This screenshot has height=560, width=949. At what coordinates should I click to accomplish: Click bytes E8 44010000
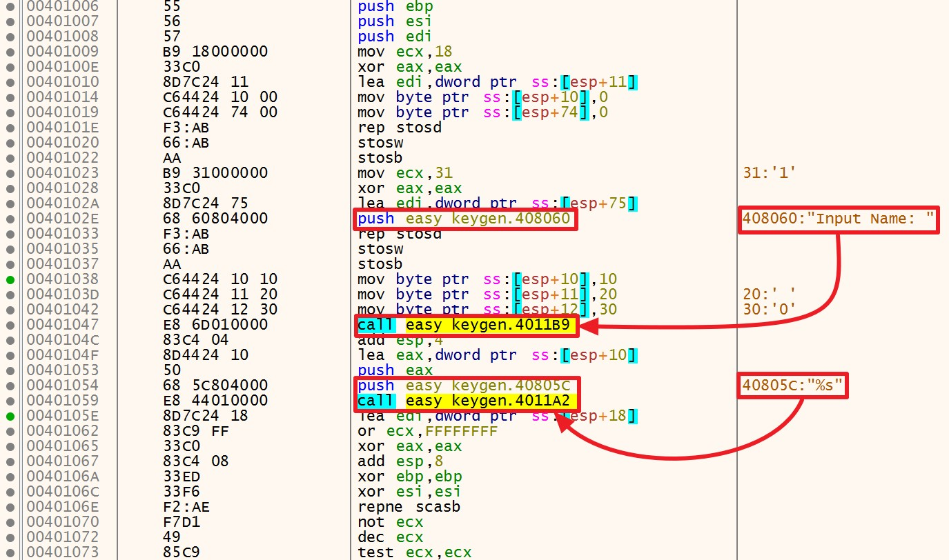coord(215,401)
